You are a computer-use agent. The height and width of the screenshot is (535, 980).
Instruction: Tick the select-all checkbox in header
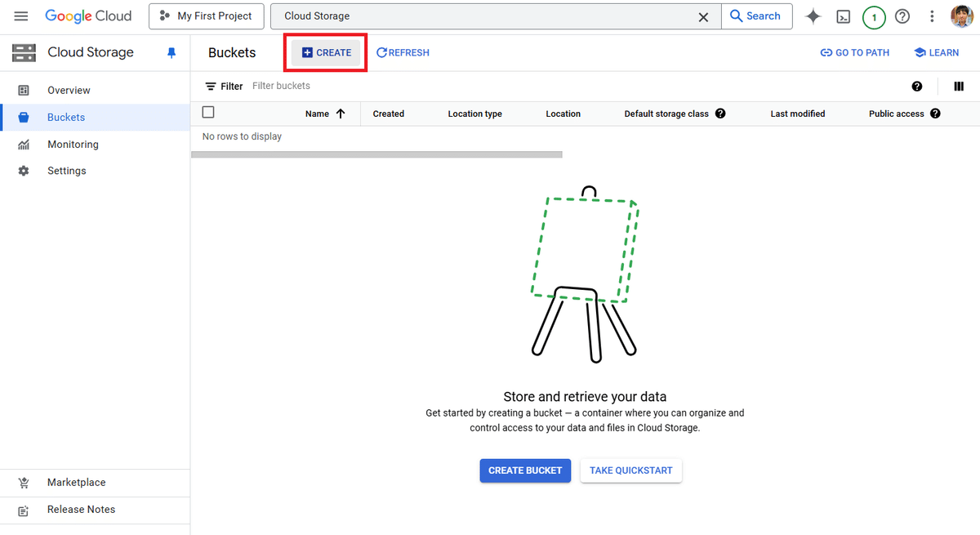(208, 113)
